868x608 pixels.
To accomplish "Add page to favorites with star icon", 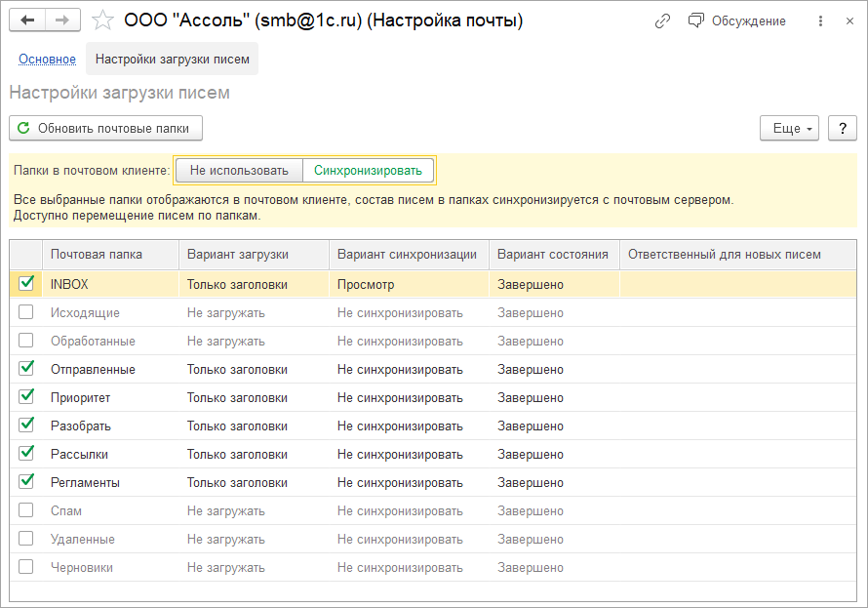I will coord(102,20).
